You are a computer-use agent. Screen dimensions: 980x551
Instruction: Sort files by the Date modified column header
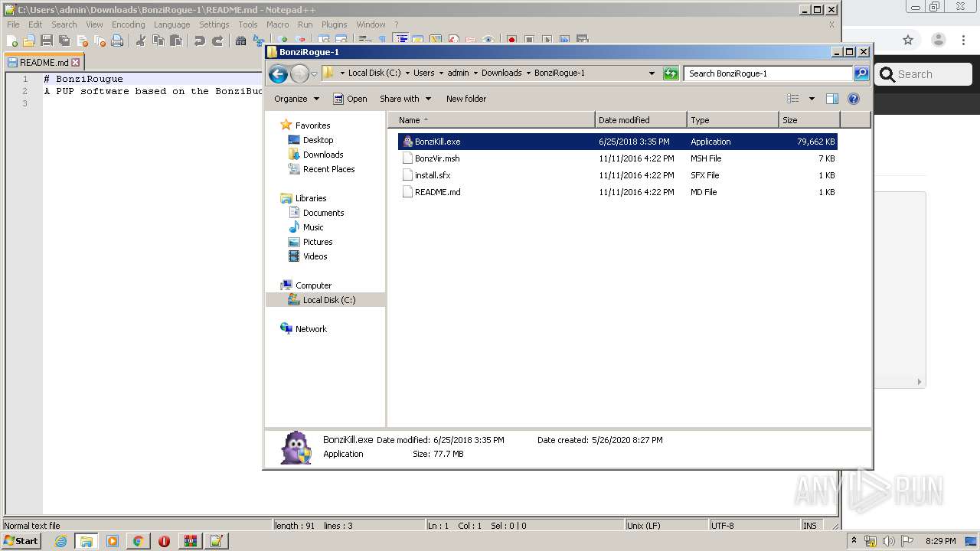[x=641, y=120]
